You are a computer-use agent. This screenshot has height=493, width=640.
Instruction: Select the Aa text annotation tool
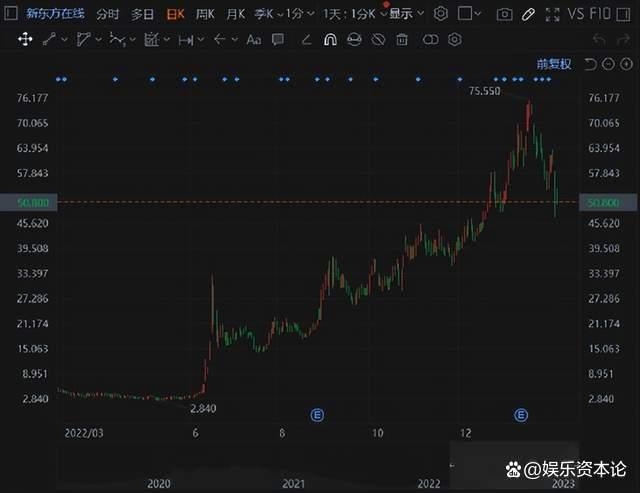click(x=253, y=40)
